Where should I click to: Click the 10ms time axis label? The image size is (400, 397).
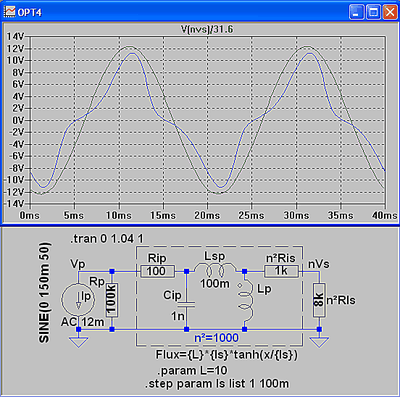point(118,215)
